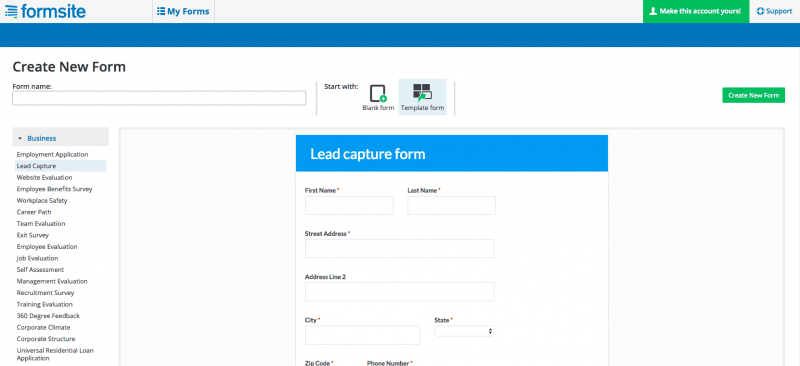
Task: Click the City field in preview
Action: pos(362,335)
